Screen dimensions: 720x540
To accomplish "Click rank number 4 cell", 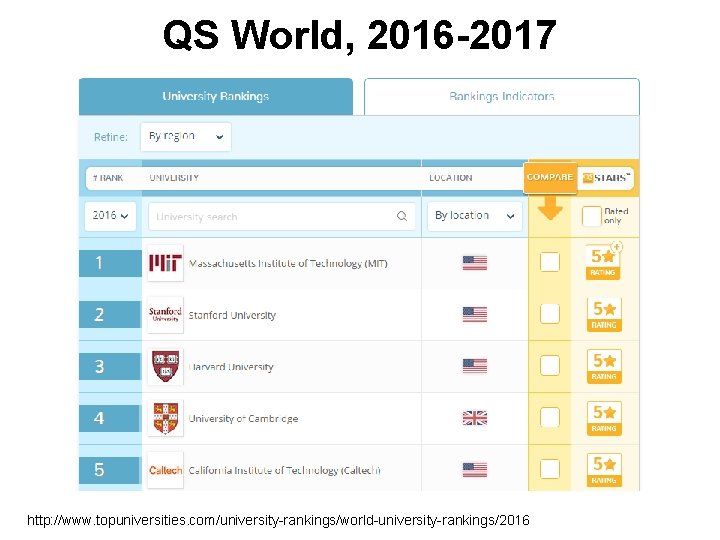I will (110, 418).
